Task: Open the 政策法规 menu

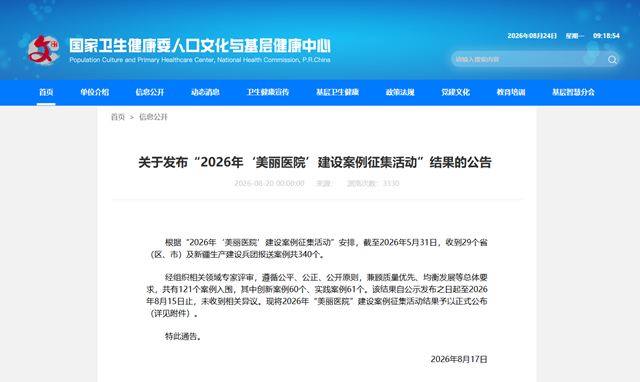Action: tap(400, 92)
